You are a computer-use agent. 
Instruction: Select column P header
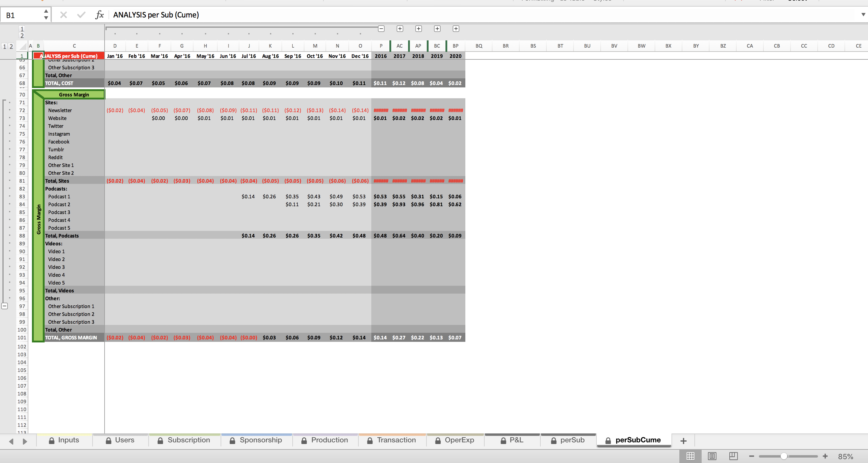click(x=381, y=46)
